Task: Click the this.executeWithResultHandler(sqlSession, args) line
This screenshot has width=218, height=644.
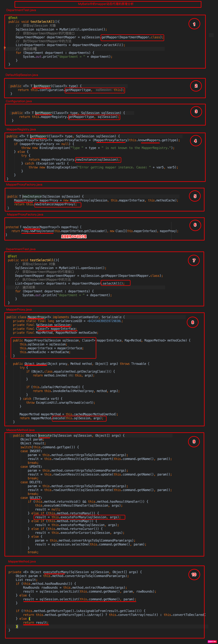Action: click(79, 506)
